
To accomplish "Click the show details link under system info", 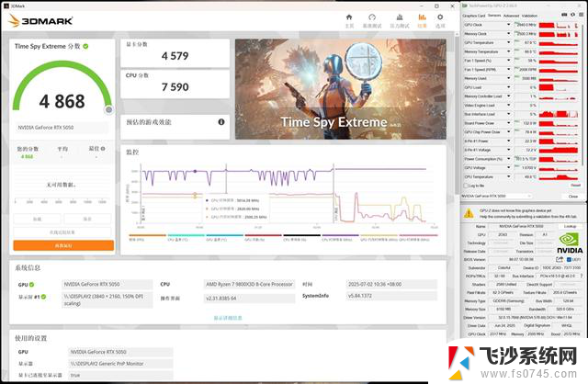I will pyautogui.click(x=228, y=318).
